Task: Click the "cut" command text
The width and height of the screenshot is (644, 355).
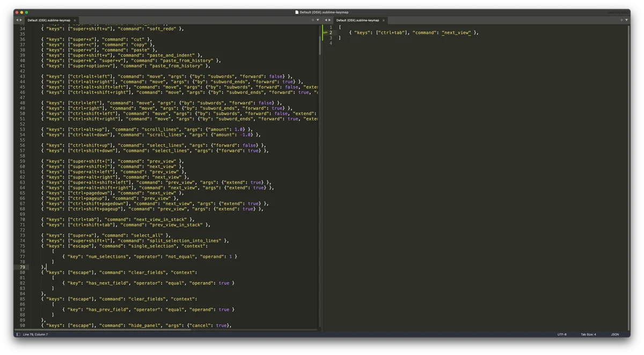Action: [138, 39]
